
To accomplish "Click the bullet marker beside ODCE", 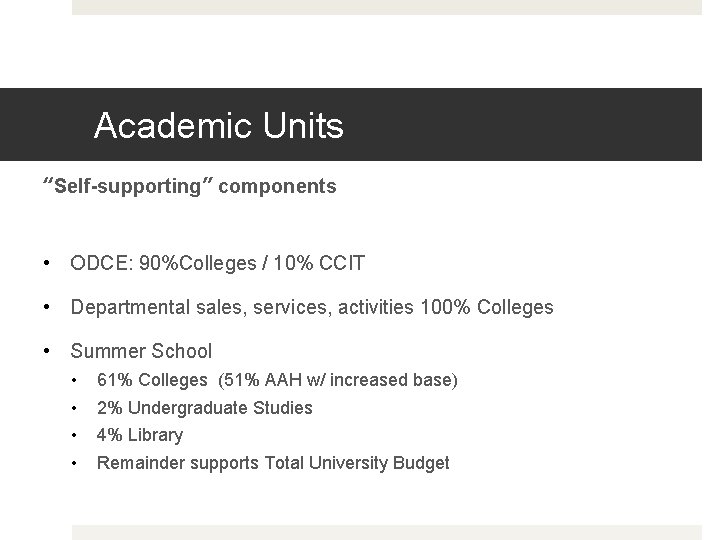I will 46,263.
